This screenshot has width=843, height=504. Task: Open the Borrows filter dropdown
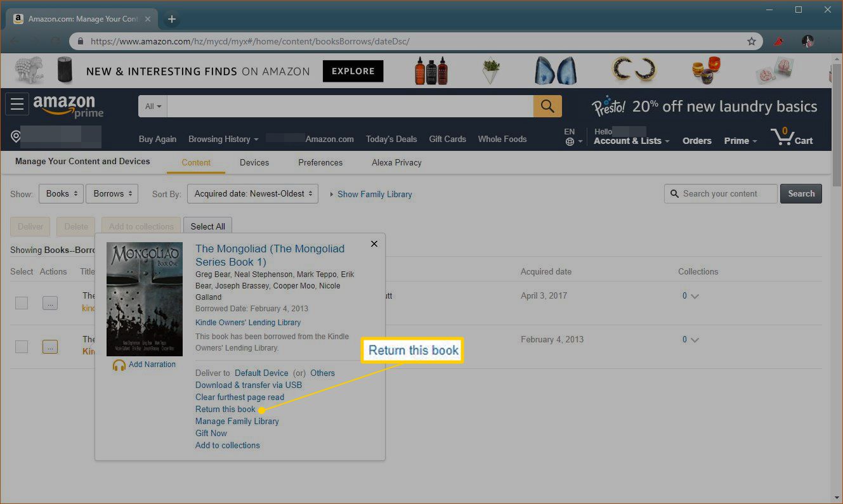[x=112, y=194]
